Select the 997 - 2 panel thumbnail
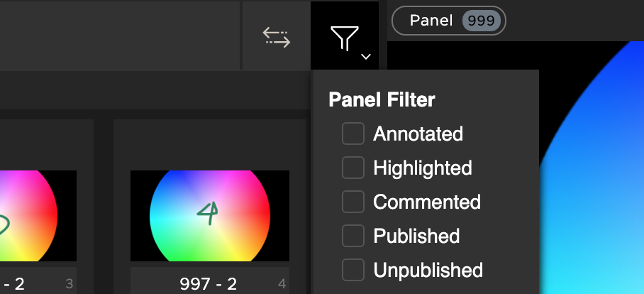This screenshot has width=644, height=294. point(210,215)
